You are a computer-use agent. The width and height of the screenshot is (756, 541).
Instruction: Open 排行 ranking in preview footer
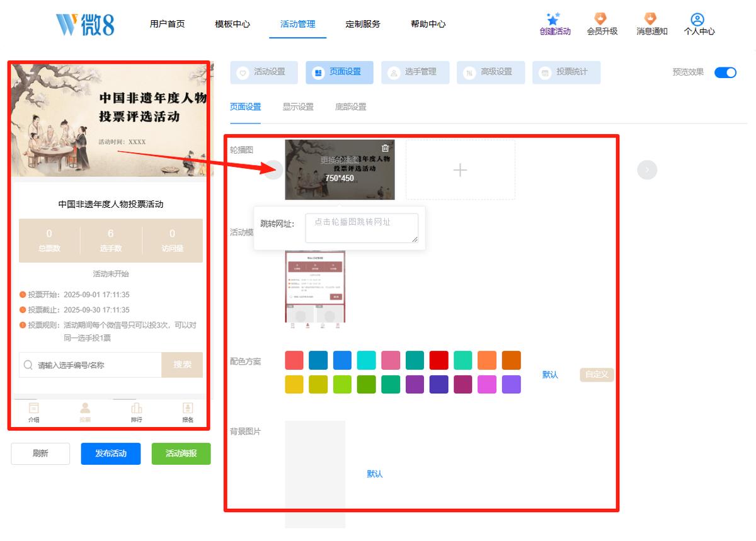point(136,413)
